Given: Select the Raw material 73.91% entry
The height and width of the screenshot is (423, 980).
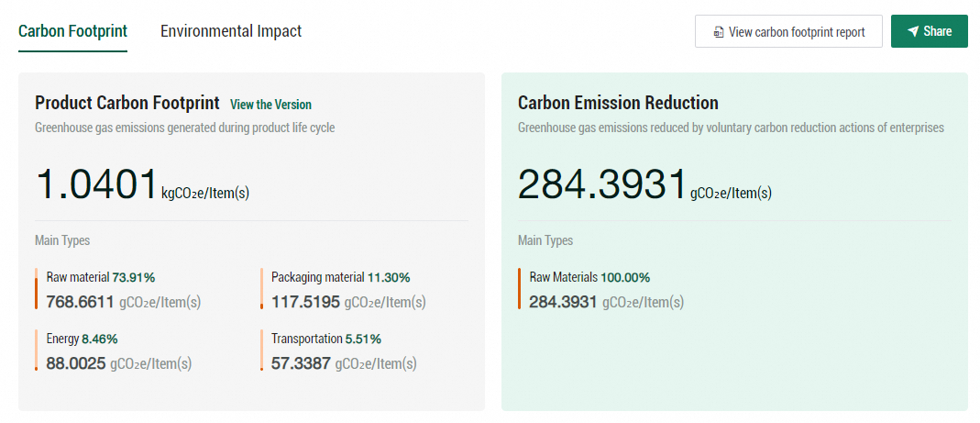Looking at the screenshot, I should [x=101, y=277].
